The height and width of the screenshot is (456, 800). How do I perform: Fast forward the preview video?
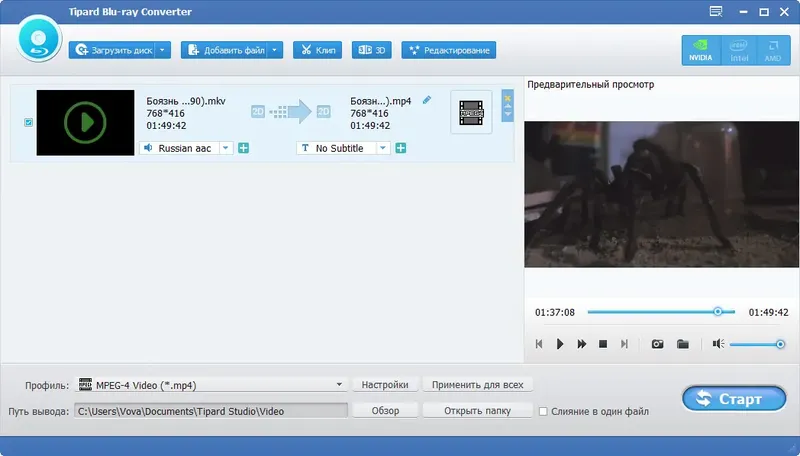[581, 344]
